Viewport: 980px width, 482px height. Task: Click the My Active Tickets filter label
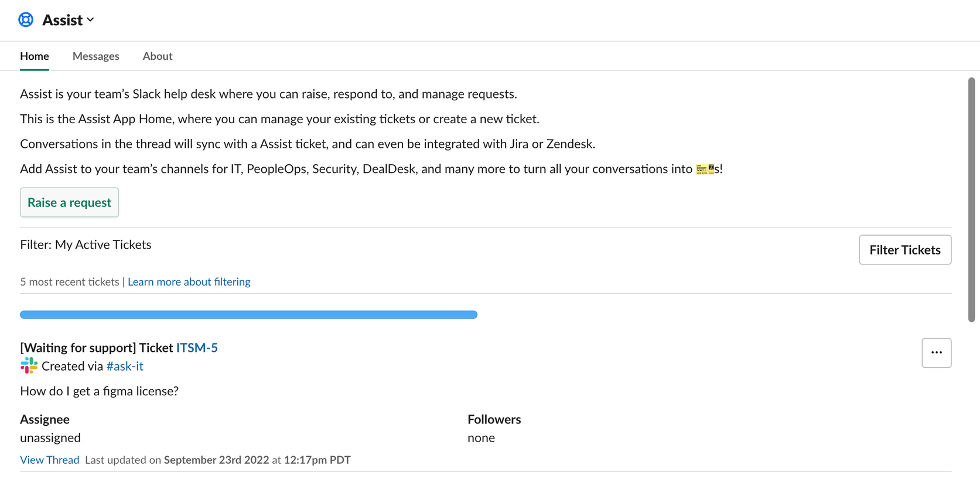[x=103, y=244]
